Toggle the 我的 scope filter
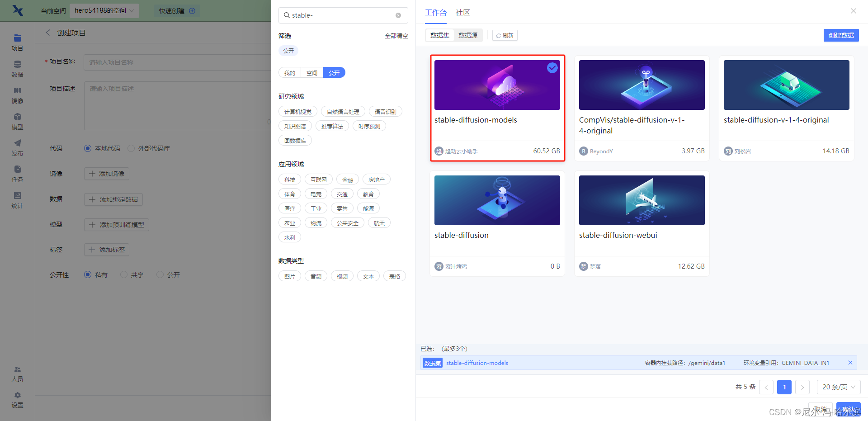This screenshot has height=421, width=868. [290, 73]
